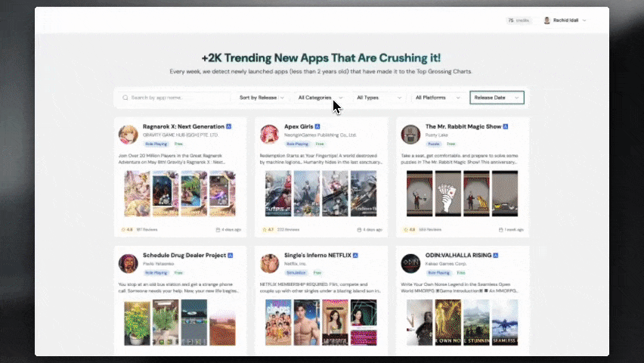The height and width of the screenshot is (363, 644).
Task: Click the calendar icon on Apex Girls card
Action: coord(359,230)
